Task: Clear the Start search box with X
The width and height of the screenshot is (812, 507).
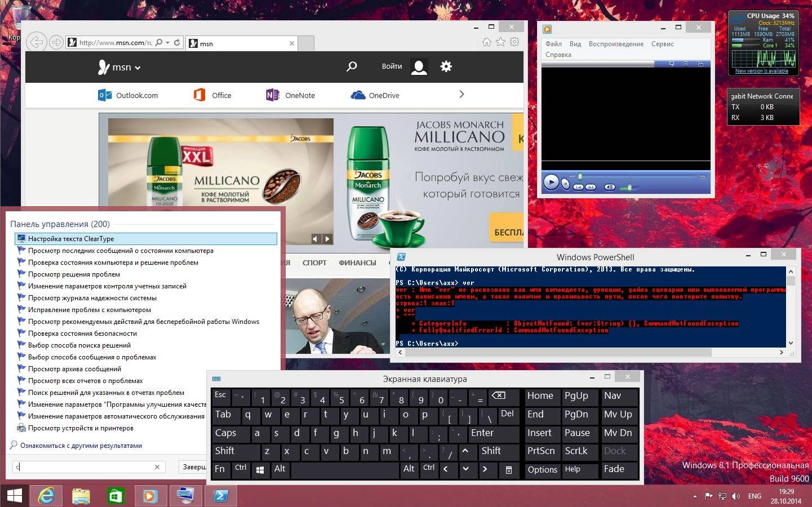Action: [157, 467]
